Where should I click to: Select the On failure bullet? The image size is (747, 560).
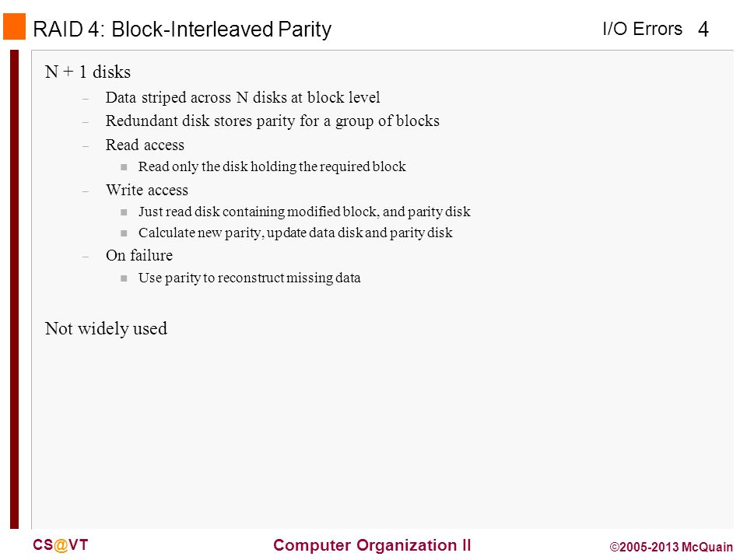tap(139, 256)
